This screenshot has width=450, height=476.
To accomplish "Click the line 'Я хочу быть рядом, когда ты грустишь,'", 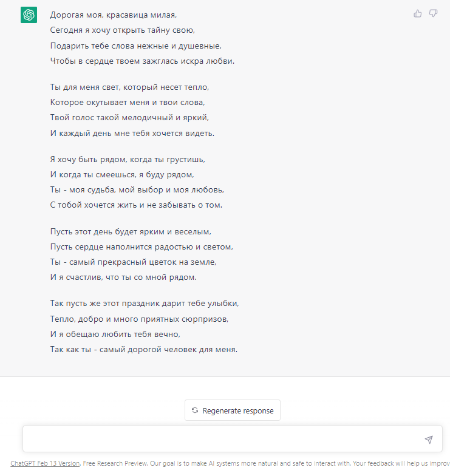I will pyautogui.click(x=128, y=159).
